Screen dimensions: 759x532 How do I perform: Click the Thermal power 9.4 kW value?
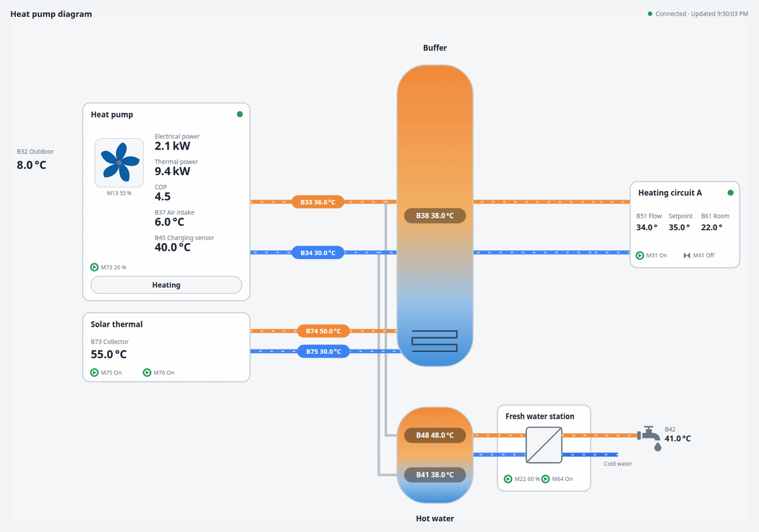[172, 171]
